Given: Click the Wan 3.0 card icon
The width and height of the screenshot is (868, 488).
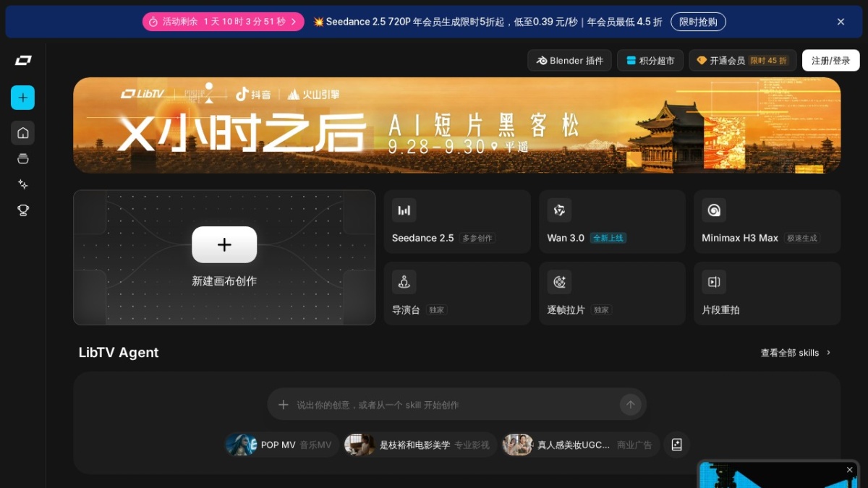Looking at the screenshot, I should (x=559, y=210).
